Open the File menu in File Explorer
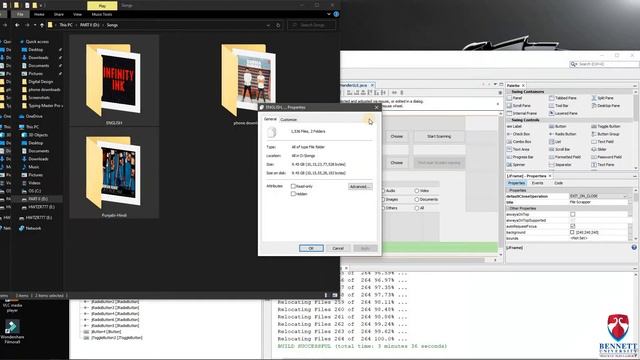The image size is (640, 360). point(20,14)
